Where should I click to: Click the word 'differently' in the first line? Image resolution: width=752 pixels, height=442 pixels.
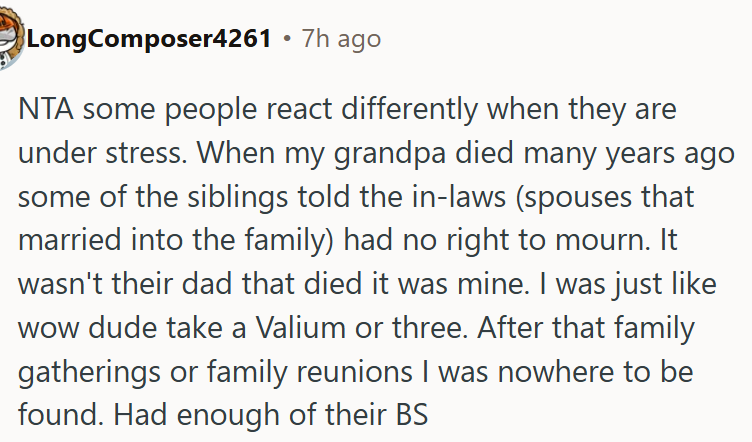pos(410,111)
